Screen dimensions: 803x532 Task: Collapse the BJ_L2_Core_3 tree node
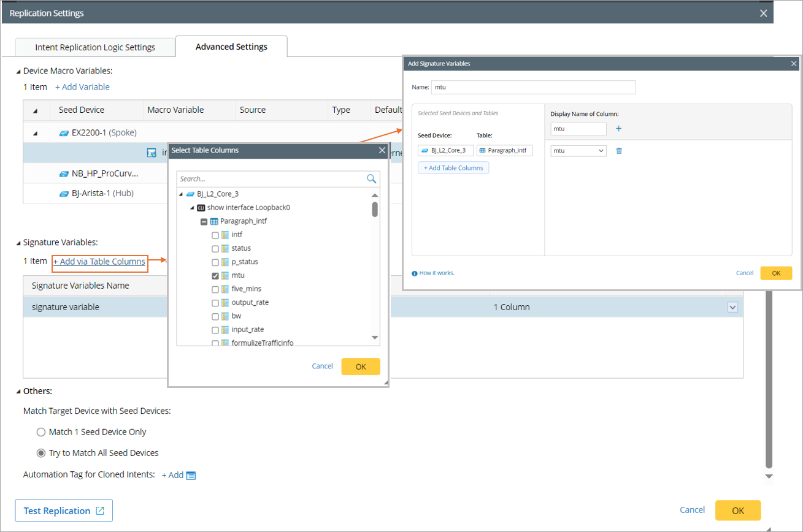click(x=181, y=194)
